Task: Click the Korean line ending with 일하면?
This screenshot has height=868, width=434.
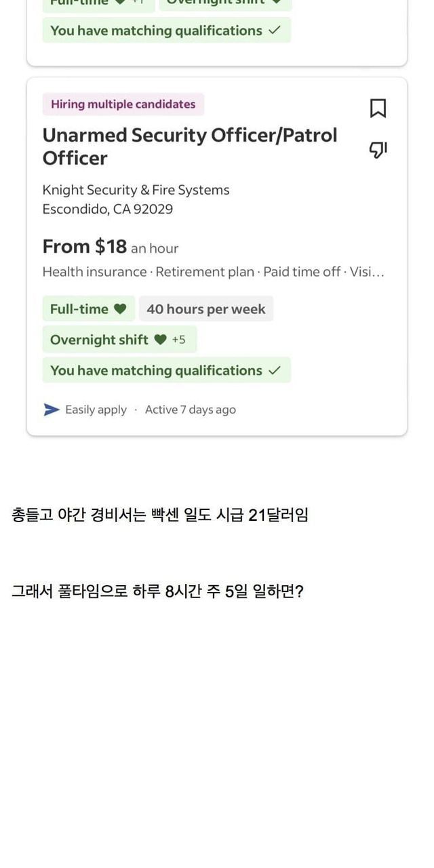Action: (x=157, y=592)
